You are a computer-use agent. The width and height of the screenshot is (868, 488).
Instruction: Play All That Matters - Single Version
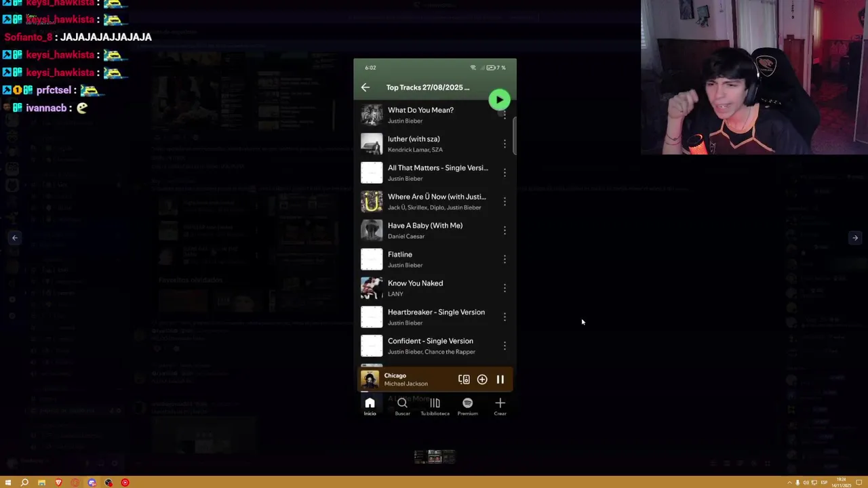coord(437,168)
